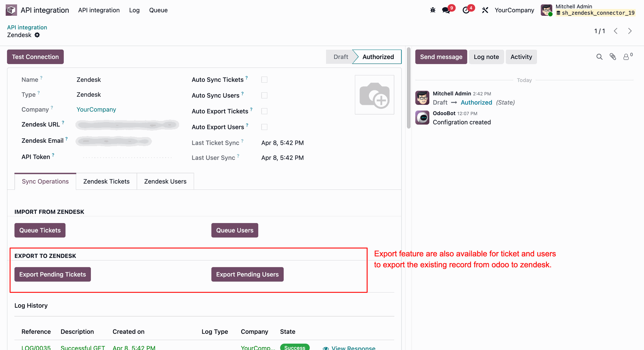Open the Queue menu
The image size is (644, 350).
158,10
